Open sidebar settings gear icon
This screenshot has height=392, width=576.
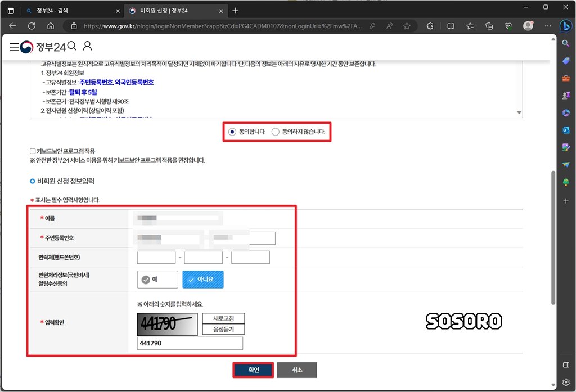point(566,382)
